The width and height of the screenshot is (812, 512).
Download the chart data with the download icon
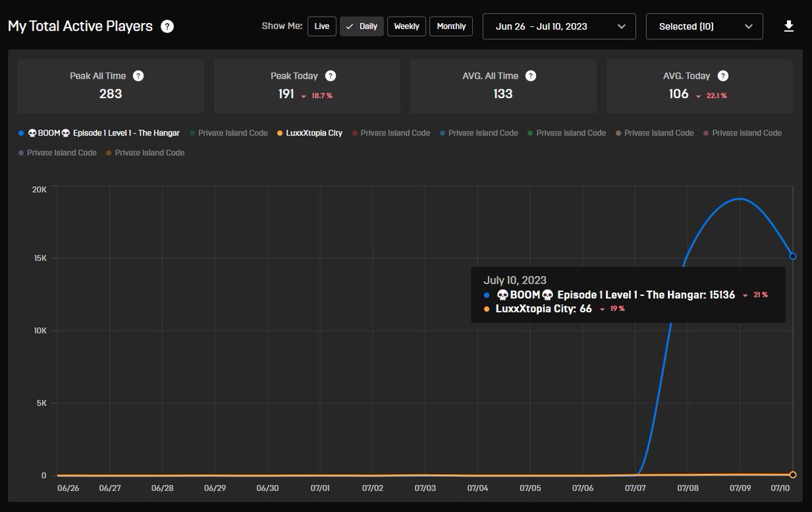coord(788,26)
